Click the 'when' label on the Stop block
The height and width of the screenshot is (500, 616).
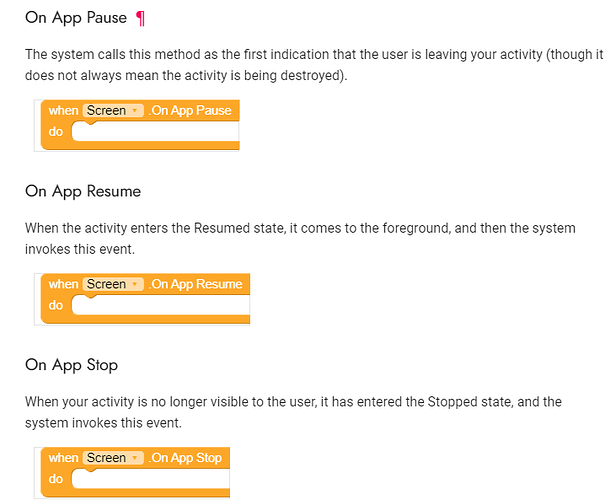coord(63,458)
